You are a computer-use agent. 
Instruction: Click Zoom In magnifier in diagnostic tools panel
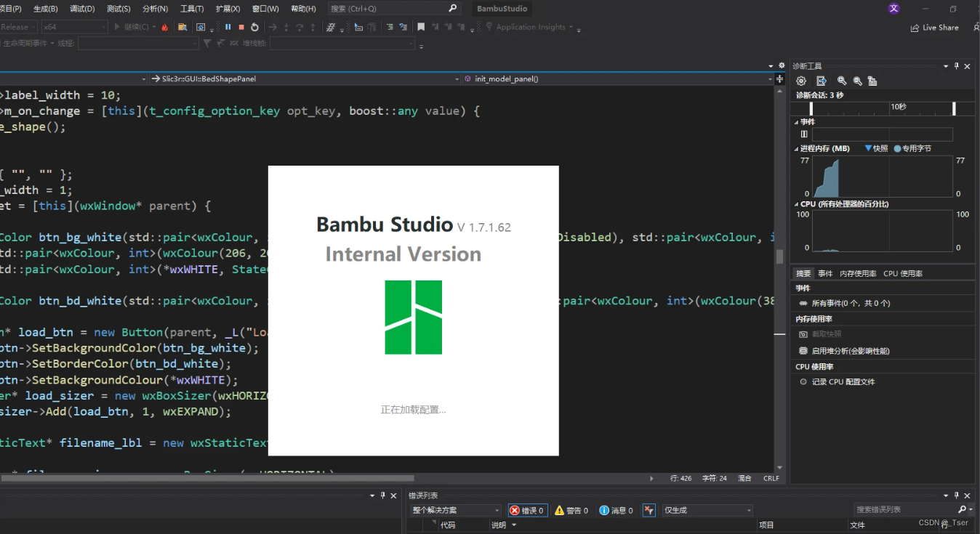[843, 81]
